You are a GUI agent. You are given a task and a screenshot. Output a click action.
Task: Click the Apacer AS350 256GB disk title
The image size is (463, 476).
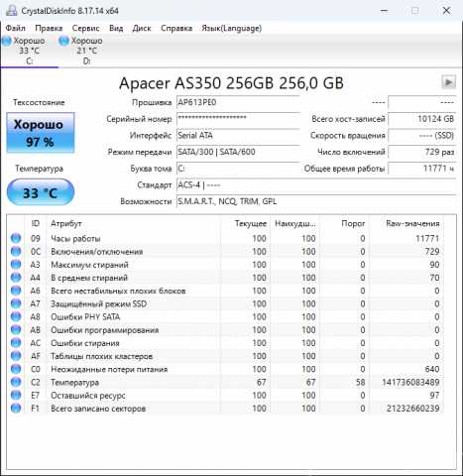pos(231,83)
